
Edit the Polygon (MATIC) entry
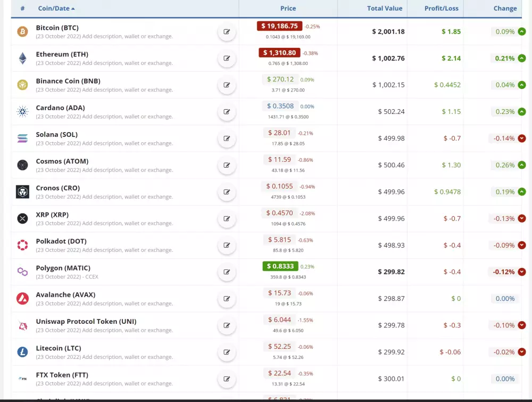(227, 272)
